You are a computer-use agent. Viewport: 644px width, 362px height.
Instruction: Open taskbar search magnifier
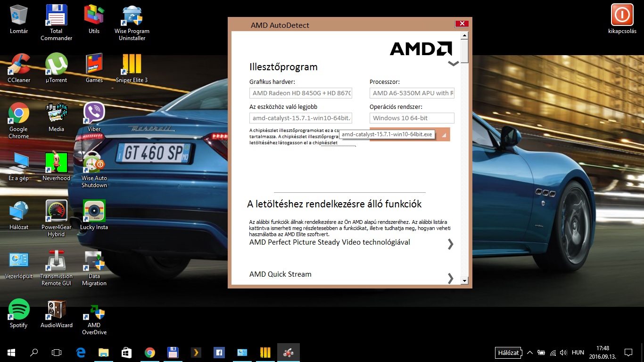coord(34,352)
